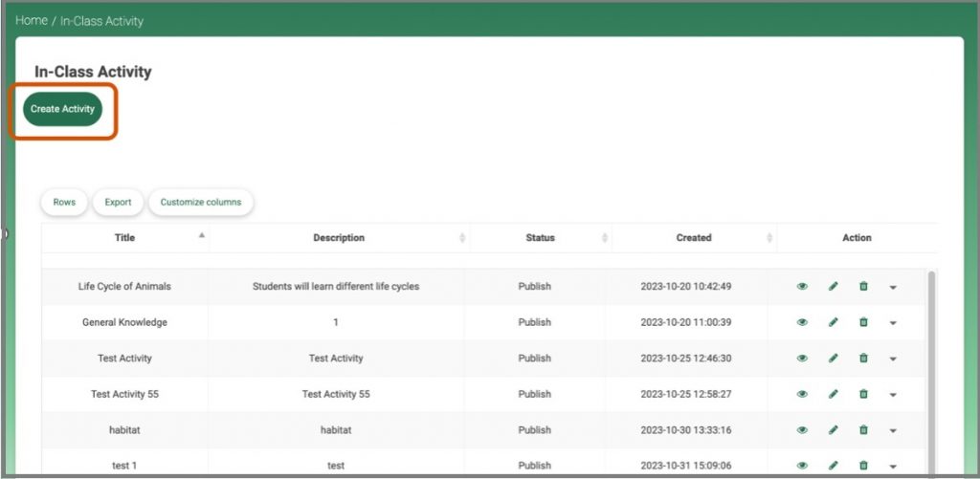This screenshot has width=980, height=479.
Task: Click the Action column header
Action: tap(857, 238)
